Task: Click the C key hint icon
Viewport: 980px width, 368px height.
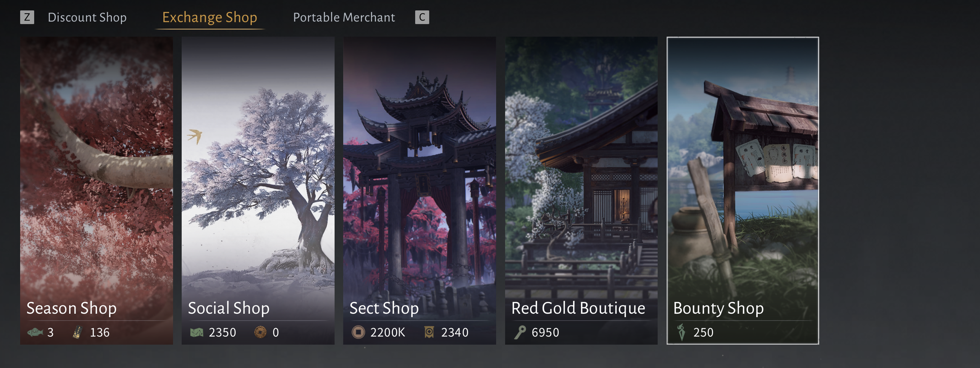Action: [x=422, y=17]
